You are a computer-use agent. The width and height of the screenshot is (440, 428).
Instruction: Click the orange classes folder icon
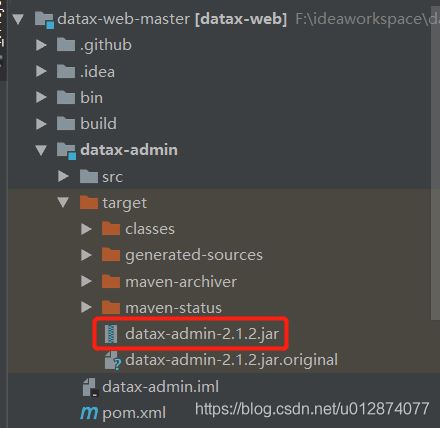(111, 229)
